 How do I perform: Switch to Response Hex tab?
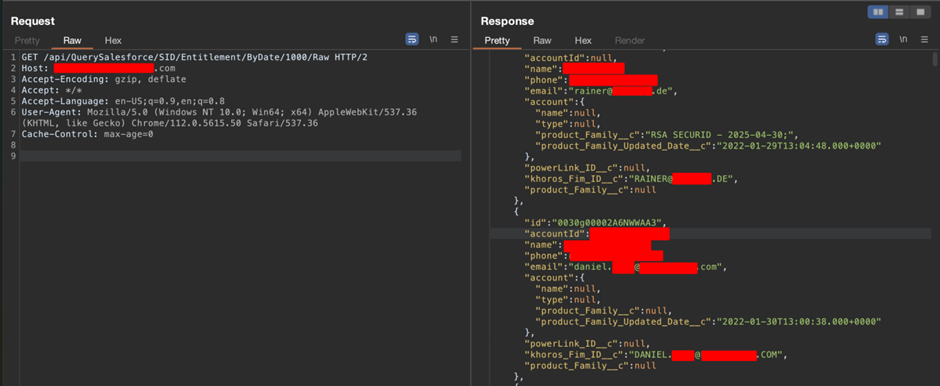point(583,41)
